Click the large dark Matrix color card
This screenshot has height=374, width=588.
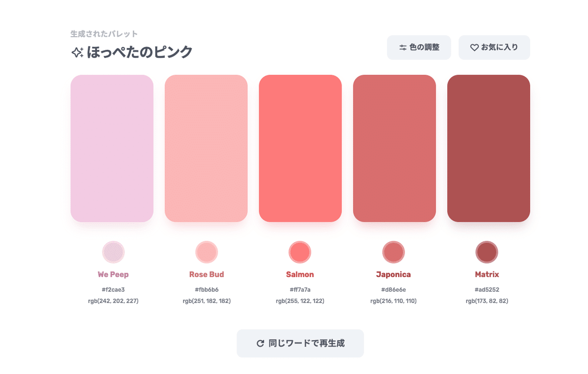[x=489, y=148]
